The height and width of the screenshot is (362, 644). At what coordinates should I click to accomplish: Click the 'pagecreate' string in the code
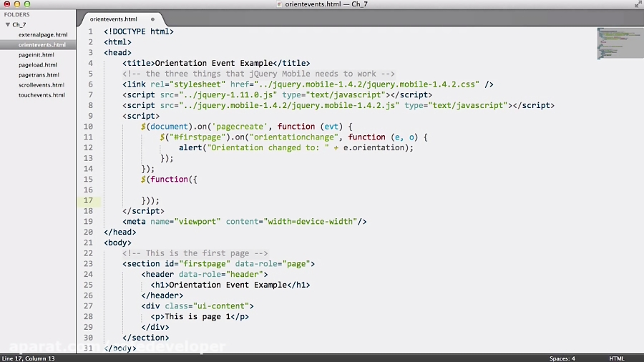[240, 127]
